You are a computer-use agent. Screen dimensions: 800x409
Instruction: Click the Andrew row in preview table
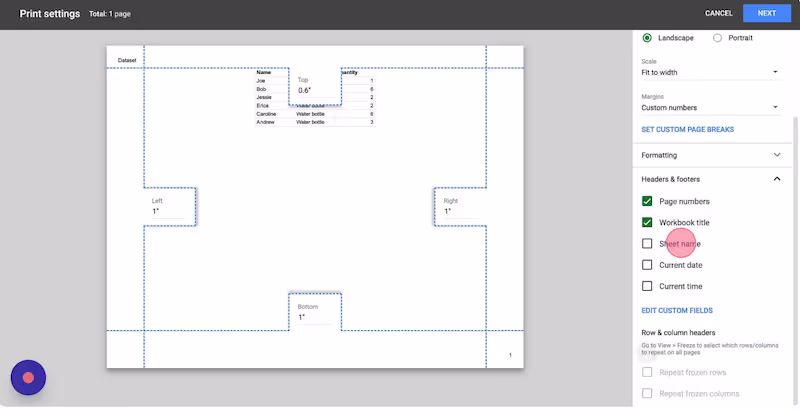tap(315, 122)
